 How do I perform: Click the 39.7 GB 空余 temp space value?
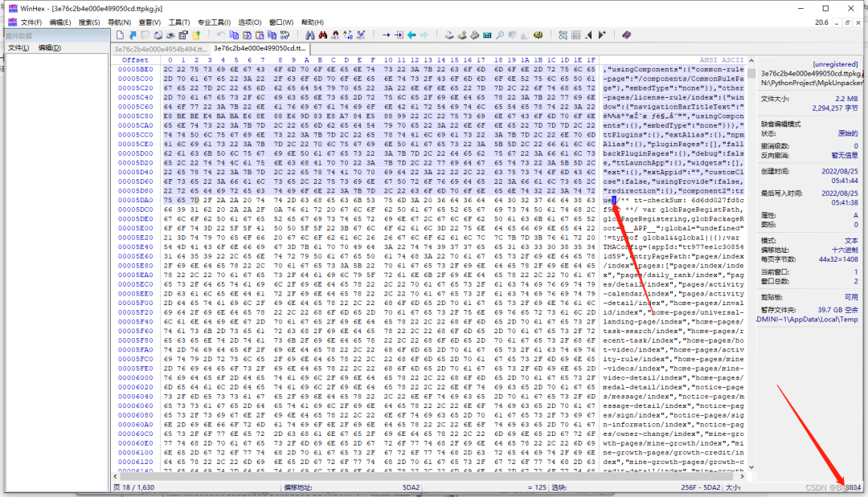pos(838,310)
